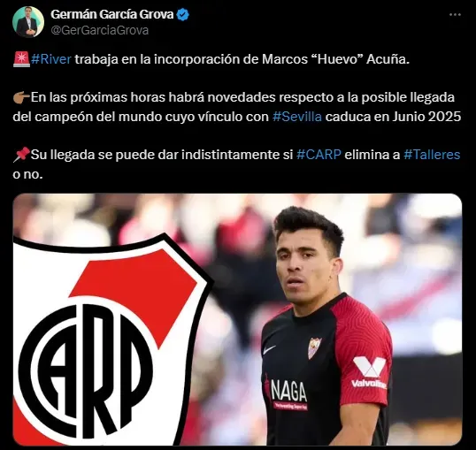Image resolution: width=476 pixels, height=450 pixels.
Task: Click the Valvoline logo on the sleeve
Action: 369,372
